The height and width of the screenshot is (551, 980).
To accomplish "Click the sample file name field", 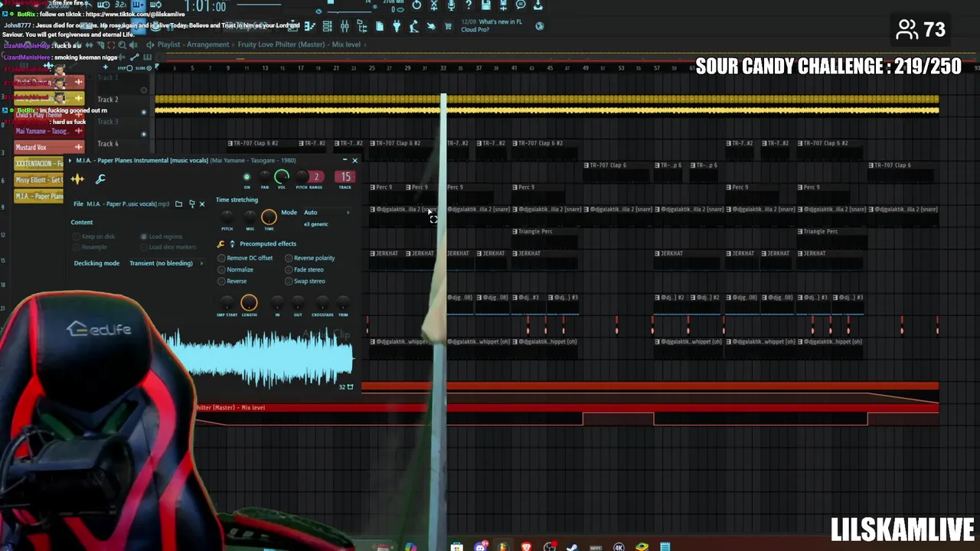I will tap(128, 204).
